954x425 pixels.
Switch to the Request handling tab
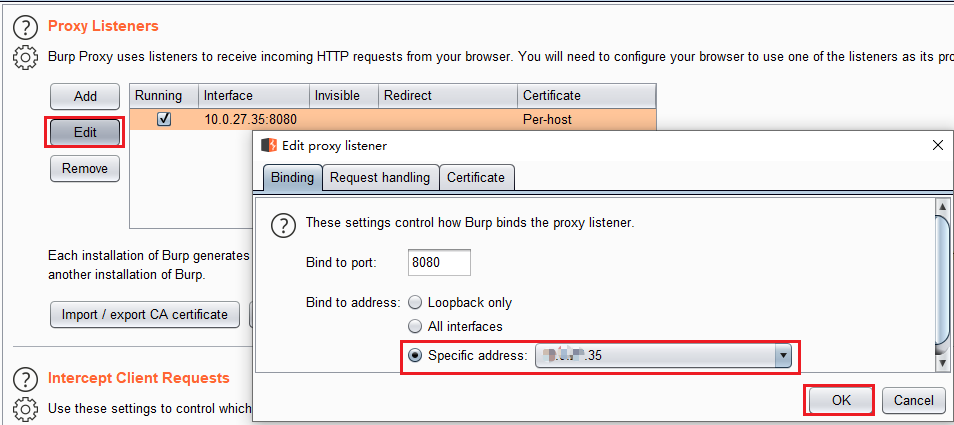tap(380, 178)
